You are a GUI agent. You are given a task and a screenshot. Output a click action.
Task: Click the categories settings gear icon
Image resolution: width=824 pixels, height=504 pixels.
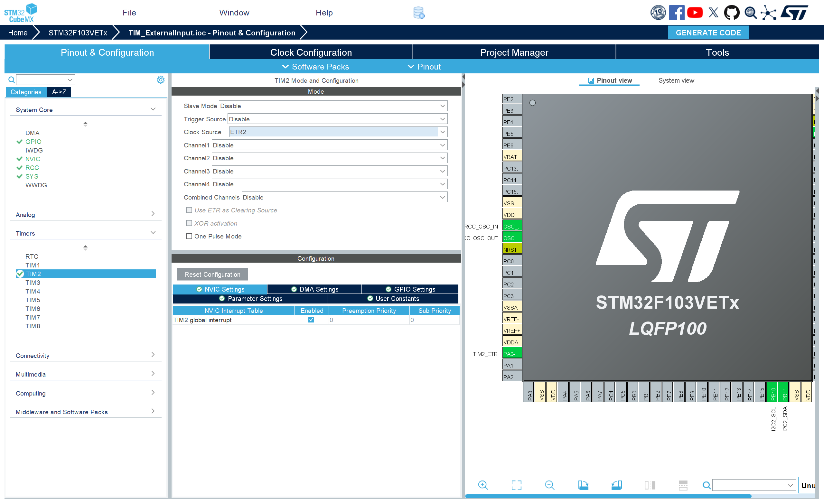(161, 79)
